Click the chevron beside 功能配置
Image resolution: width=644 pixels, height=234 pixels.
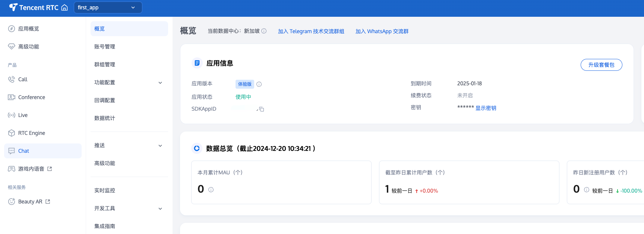click(160, 83)
